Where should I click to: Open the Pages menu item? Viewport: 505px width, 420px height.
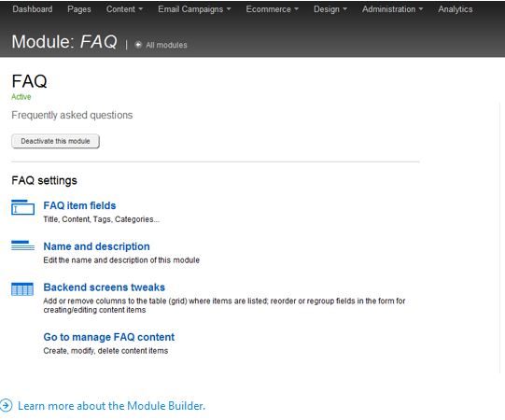pos(79,9)
